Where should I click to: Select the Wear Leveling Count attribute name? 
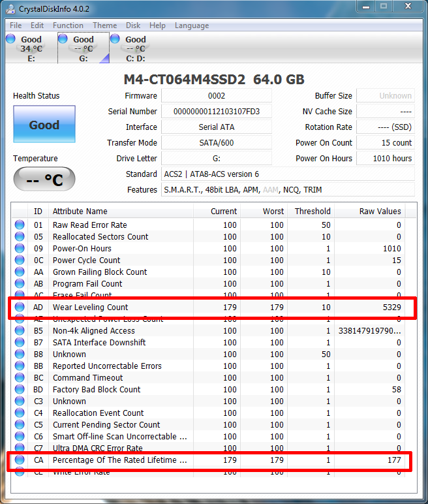(90, 307)
